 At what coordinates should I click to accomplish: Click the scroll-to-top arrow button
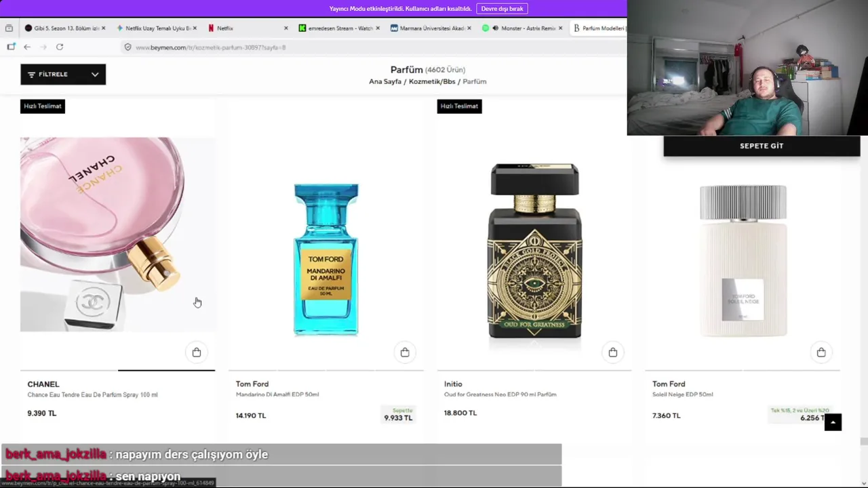point(833,422)
